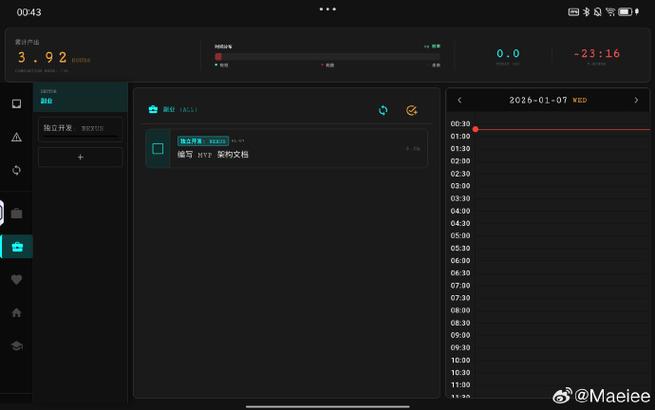655x410 pixels.
Task: Open the warning triangle sidebar section
Action: tap(16, 137)
